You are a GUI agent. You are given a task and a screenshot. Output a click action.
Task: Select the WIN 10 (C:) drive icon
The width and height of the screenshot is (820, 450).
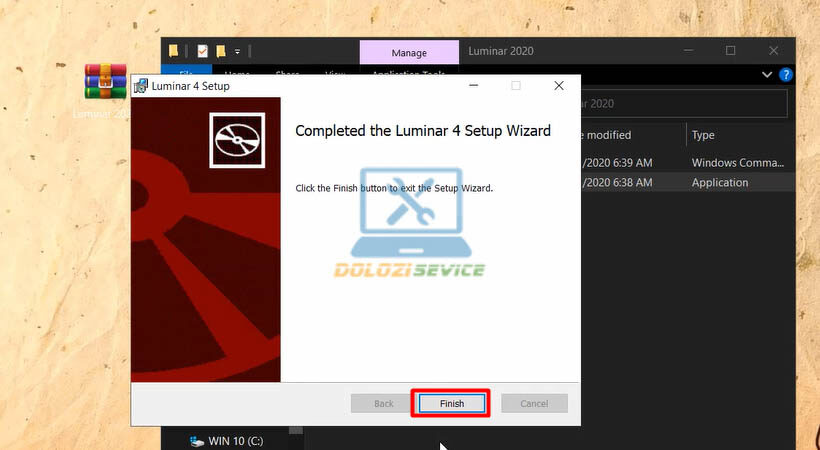pos(195,440)
